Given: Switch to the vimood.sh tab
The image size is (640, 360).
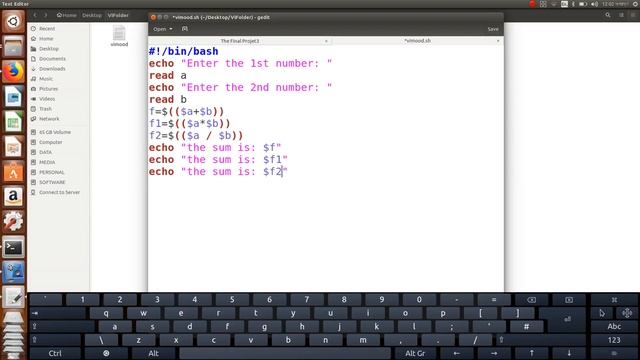Looking at the screenshot, I should [417, 41].
